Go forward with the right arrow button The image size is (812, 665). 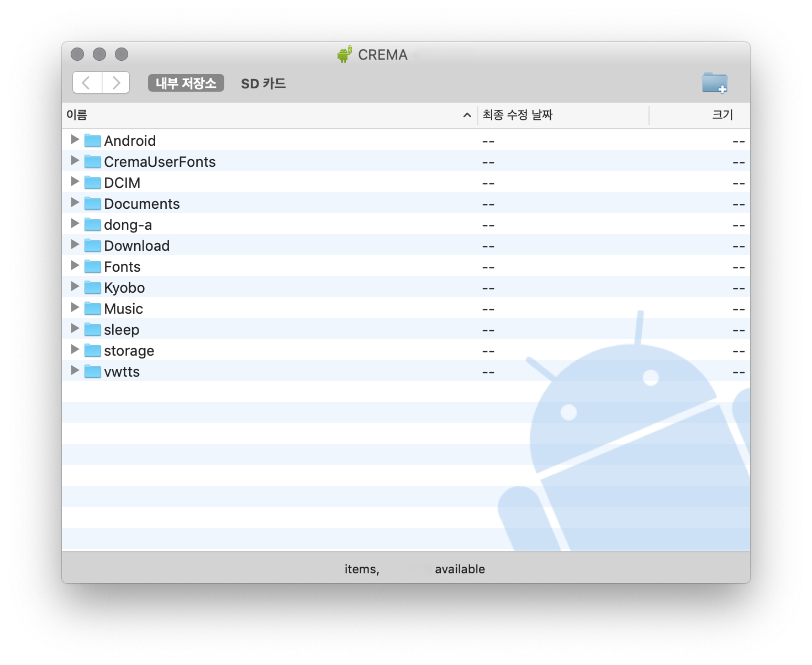116,83
